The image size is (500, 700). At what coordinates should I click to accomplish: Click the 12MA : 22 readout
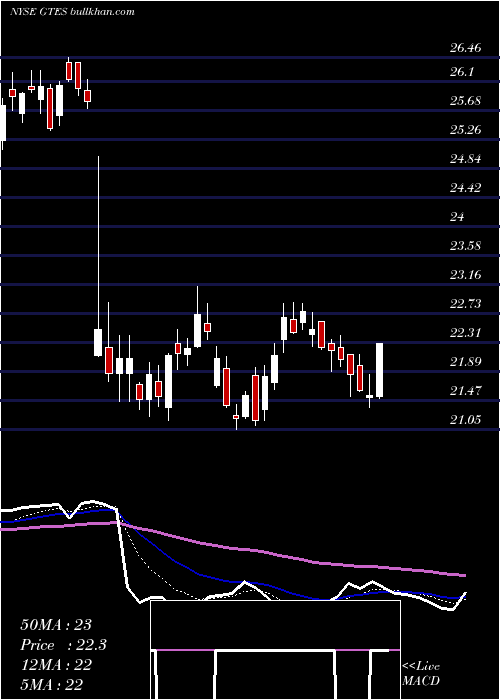56,665
